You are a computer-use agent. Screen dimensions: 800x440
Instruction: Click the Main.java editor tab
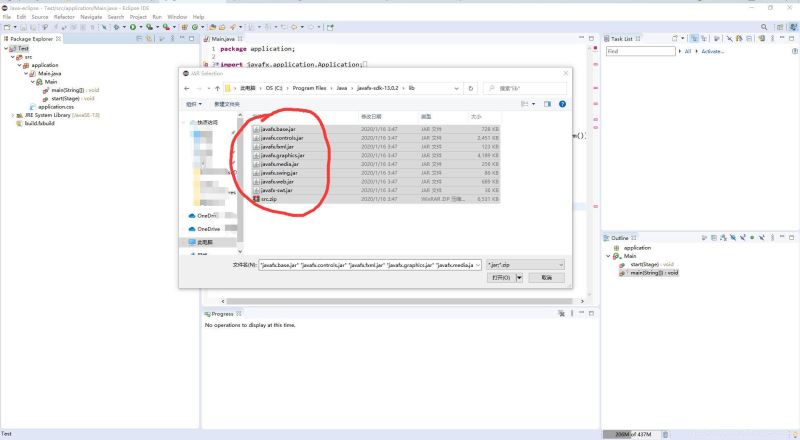pyautogui.click(x=222, y=38)
